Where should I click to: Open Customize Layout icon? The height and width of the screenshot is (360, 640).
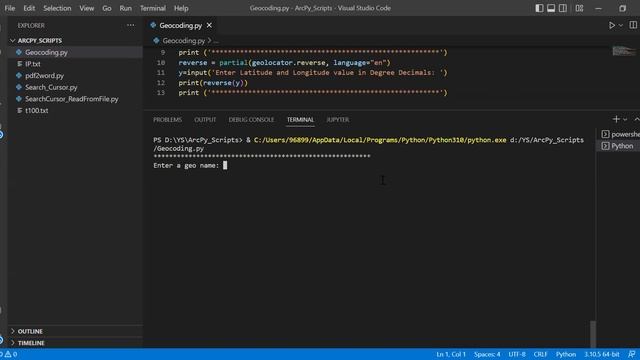[579, 8]
